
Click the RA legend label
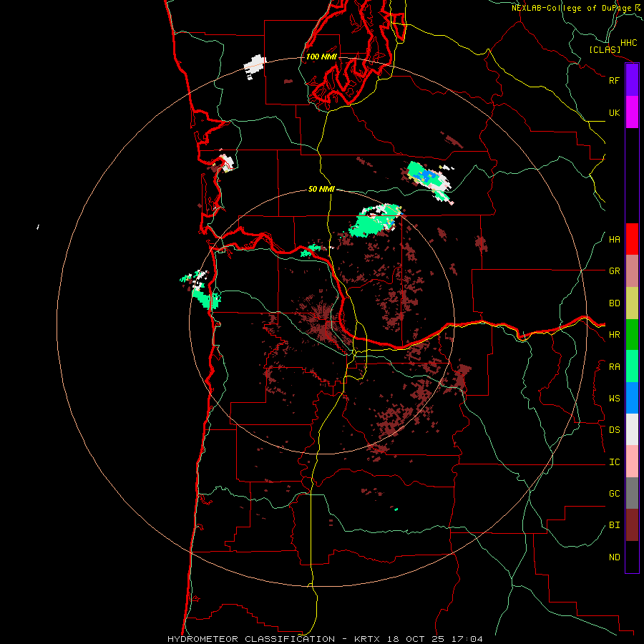click(614, 367)
